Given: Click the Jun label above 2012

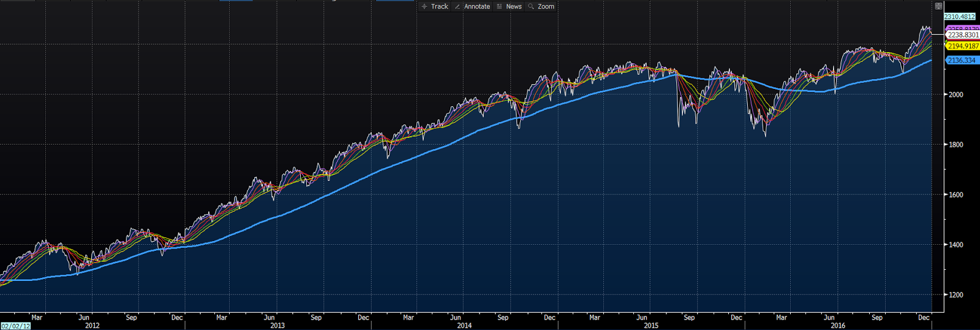Looking at the screenshot, I should (83, 318).
